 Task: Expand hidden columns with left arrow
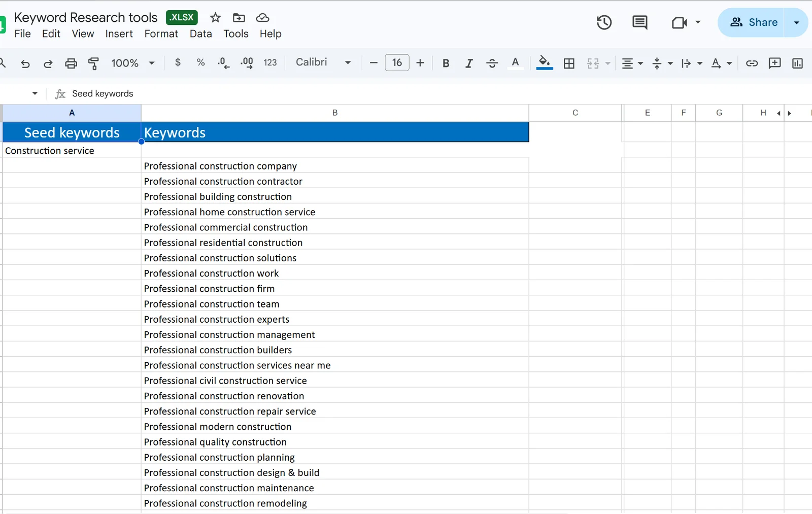[779, 113]
